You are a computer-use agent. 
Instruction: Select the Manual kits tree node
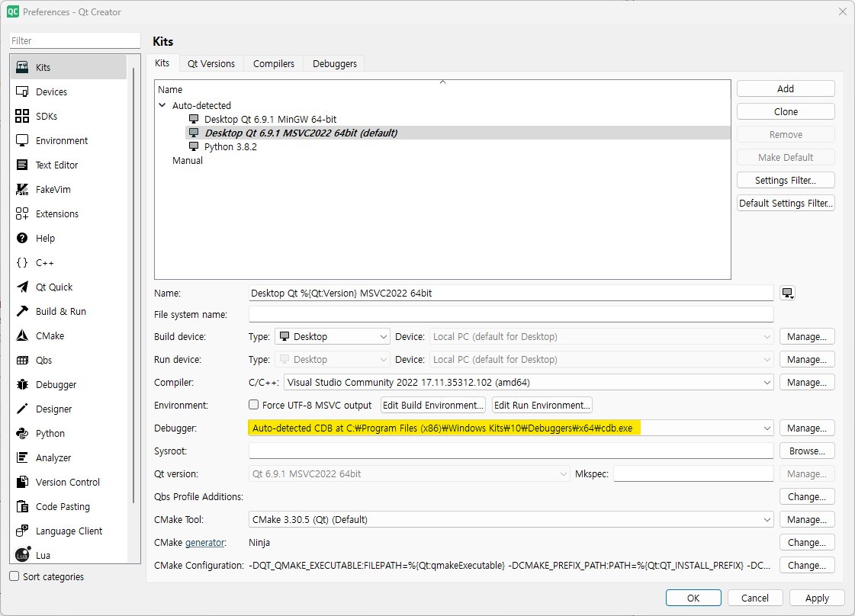[x=188, y=160]
